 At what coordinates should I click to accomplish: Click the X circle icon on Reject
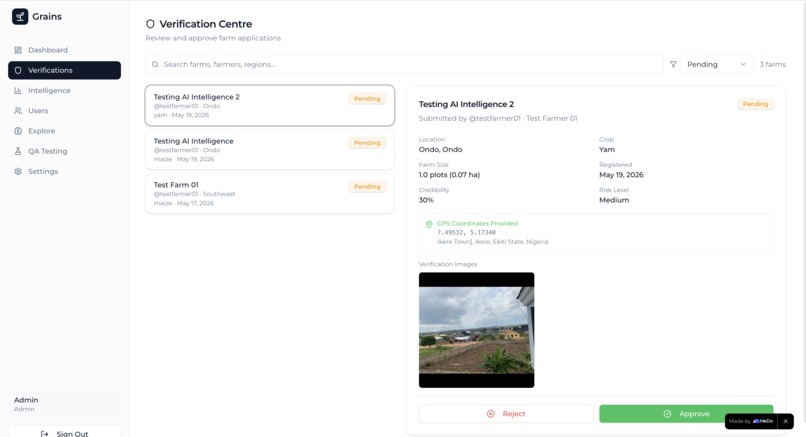tap(490, 414)
